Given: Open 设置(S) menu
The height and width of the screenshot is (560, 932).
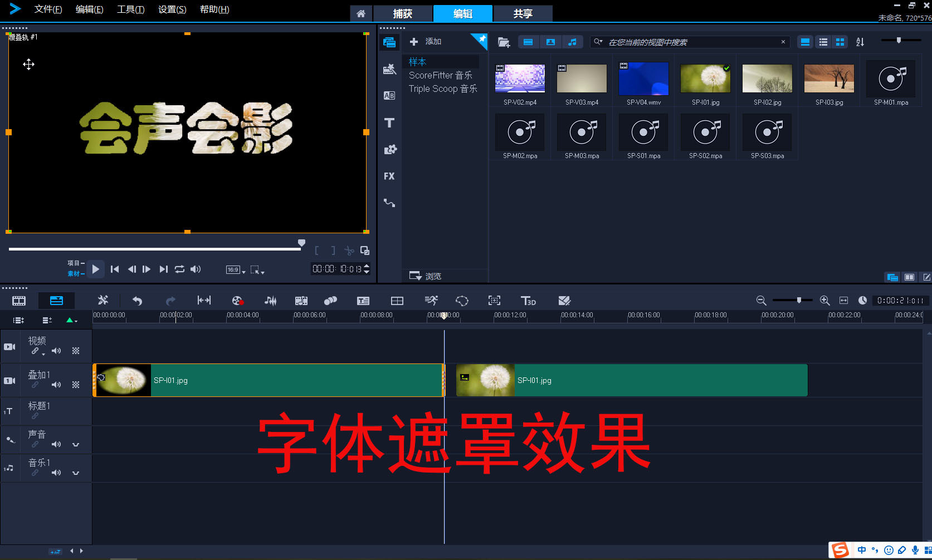Looking at the screenshot, I should pos(172,9).
